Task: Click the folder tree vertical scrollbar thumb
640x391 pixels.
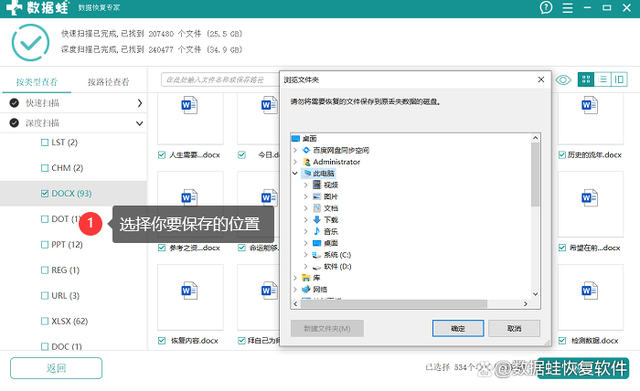Action: tap(536, 174)
